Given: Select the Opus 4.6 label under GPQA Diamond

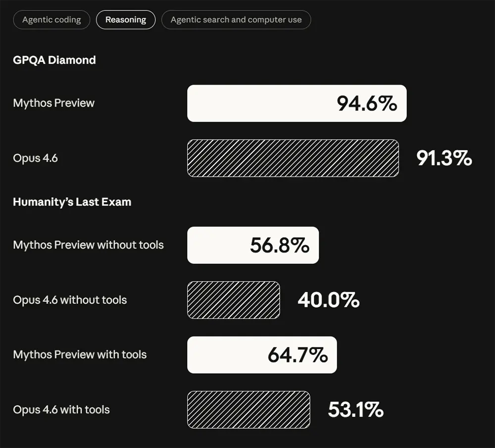Looking at the screenshot, I should coord(36,158).
